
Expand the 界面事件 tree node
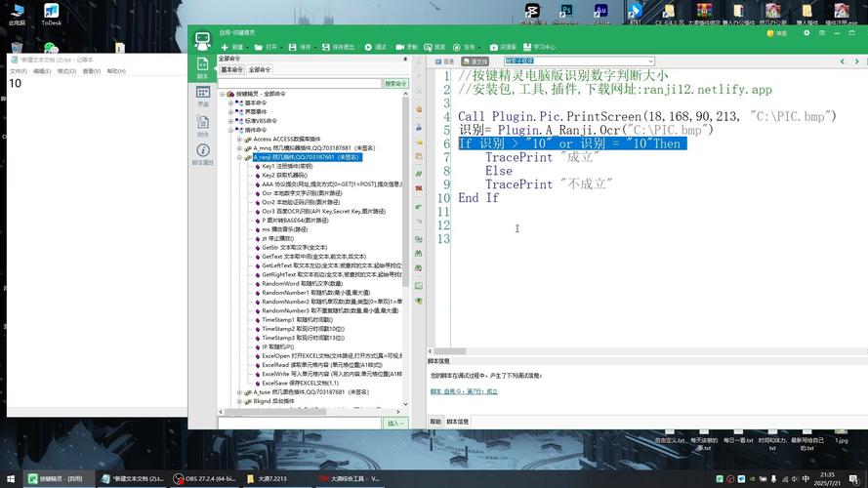click(x=230, y=112)
